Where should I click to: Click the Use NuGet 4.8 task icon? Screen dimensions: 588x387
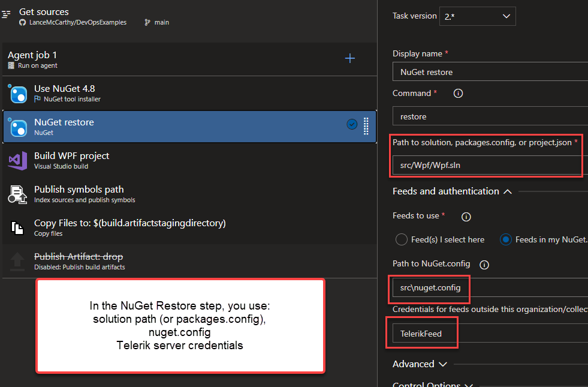18,94
